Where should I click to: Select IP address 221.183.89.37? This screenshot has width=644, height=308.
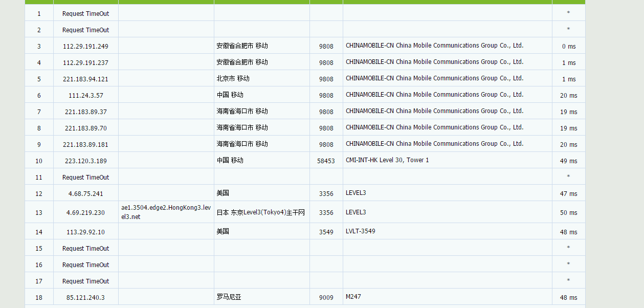(x=85, y=112)
